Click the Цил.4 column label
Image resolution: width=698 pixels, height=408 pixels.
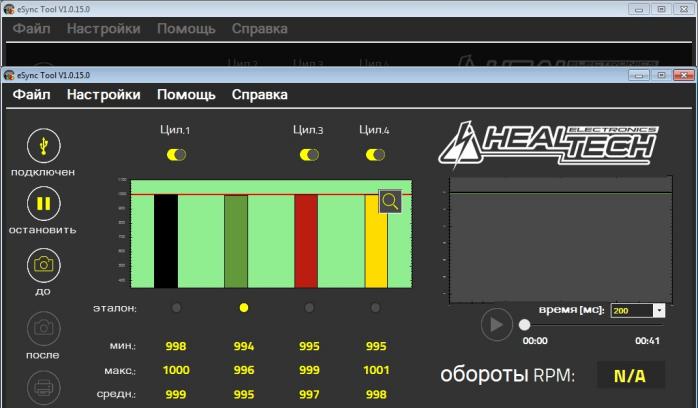[x=374, y=130]
